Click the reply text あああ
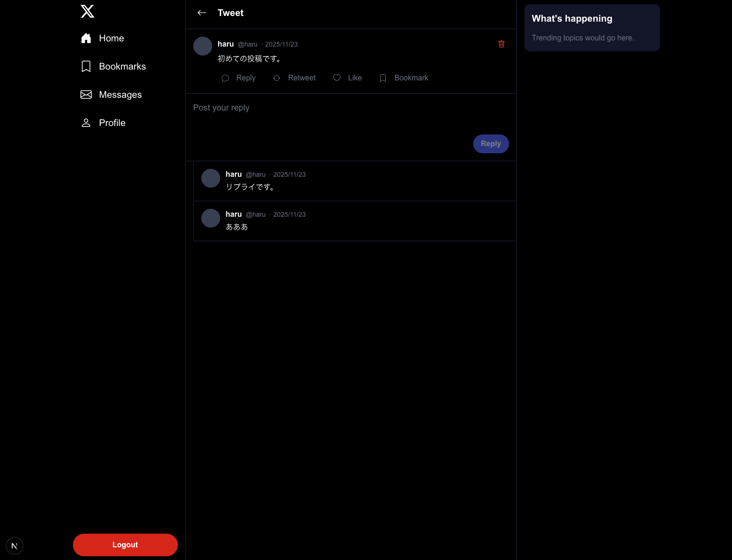The width and height of the screenshot is (732, 560). (237, 227)
